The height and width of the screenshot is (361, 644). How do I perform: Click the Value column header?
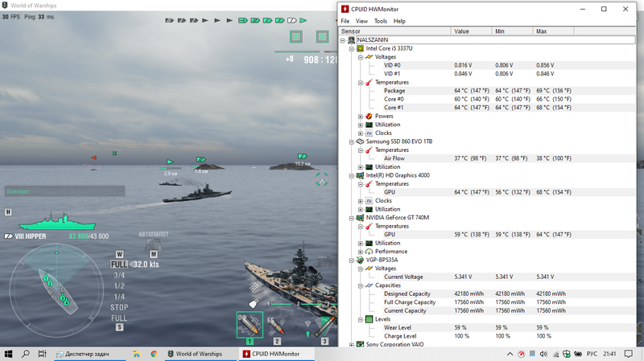[472, 31]
